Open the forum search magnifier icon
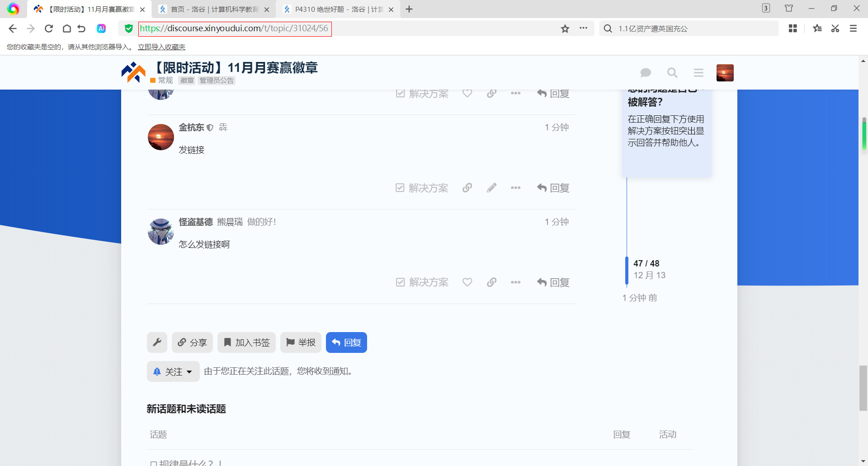The height and width of the screenshot is (466, 868). [x=672, y=73]
